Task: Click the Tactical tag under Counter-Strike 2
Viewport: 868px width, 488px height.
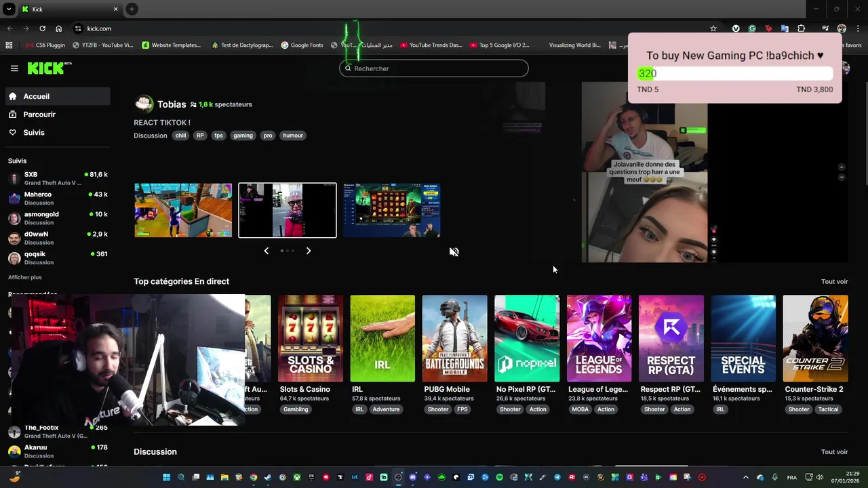Action: coord(828,409)
